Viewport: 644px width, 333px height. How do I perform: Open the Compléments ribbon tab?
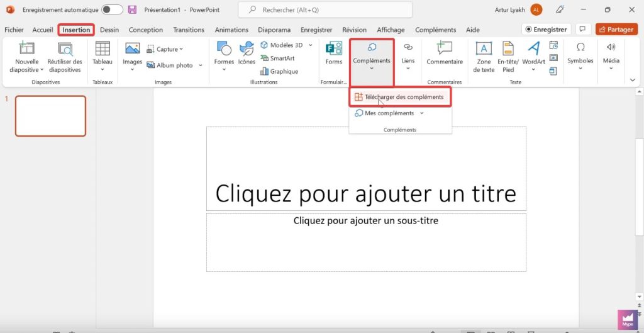click(435, 30)
